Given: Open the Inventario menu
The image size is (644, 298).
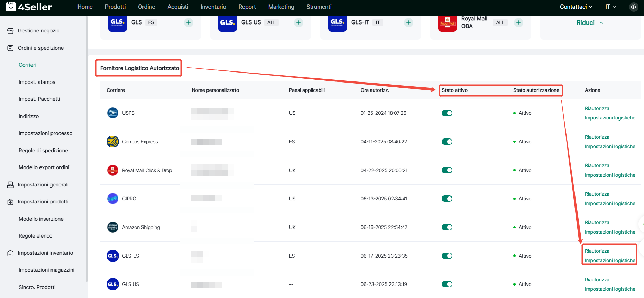Looking at the screenshot, I should tap(213, 7).
